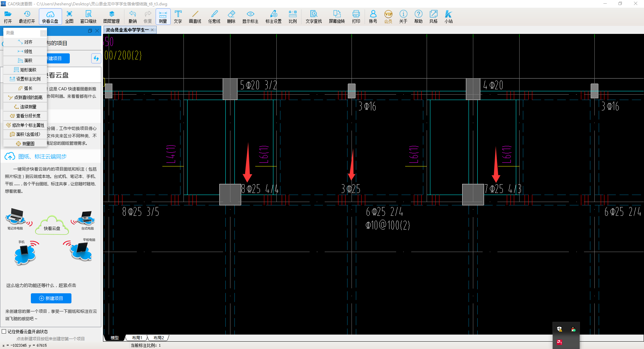Toggle 显示标注 annotation visibility
This screenshot has height=349, width=644.
point(250,17)
